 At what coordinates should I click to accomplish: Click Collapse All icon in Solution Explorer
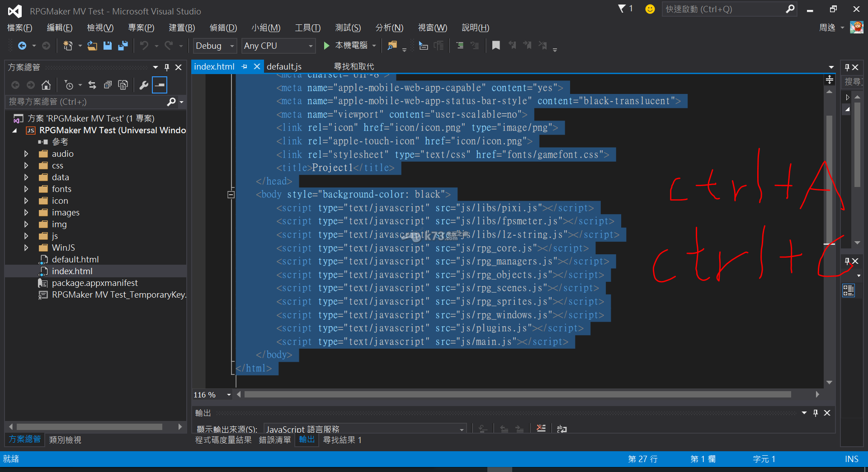108,85
